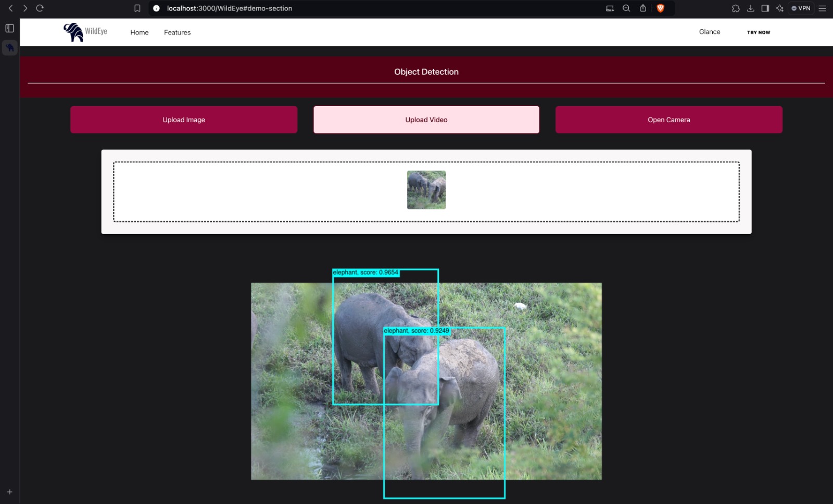Click the Upload Image button

(184, 120)
